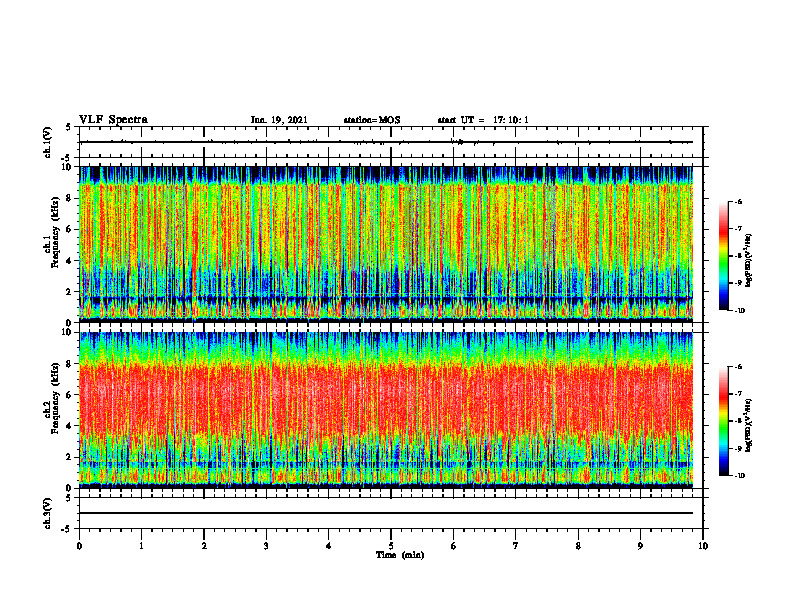
Task: Click the "VLF Spectra" title text
Action: click(x=113, y=120)
